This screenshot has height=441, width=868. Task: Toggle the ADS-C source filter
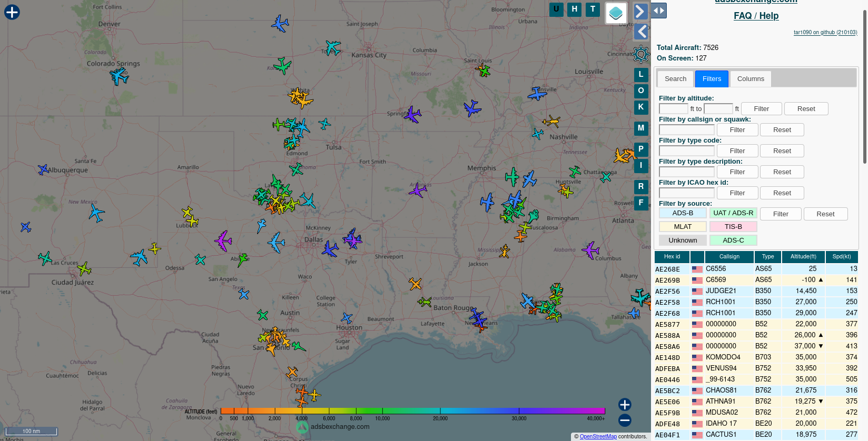click(733, 240)
